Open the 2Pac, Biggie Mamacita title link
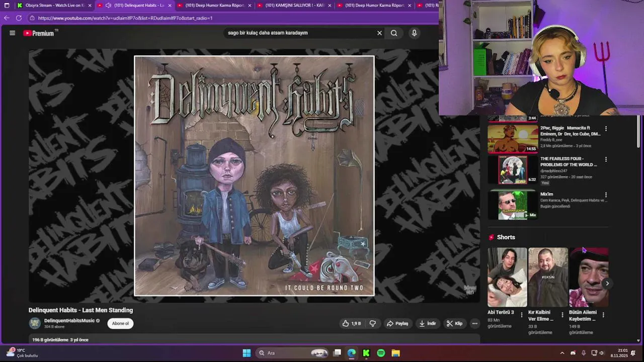Viewport: 644px width, 362px height. [571, 131]
